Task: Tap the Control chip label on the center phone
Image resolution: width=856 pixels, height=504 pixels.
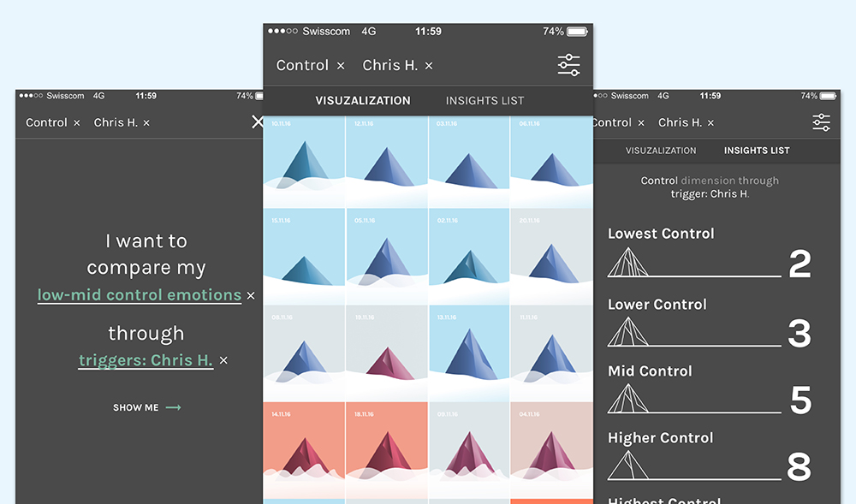Action: click(x=302, y=65)
